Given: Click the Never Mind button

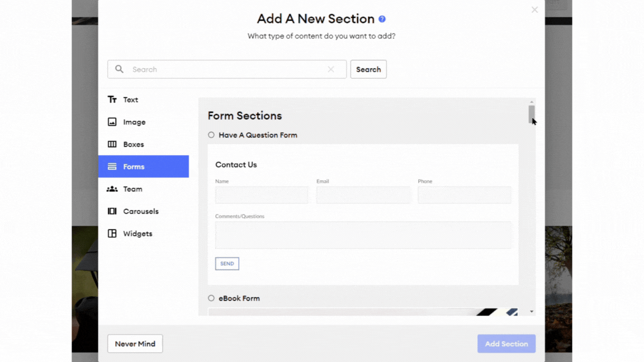Looking at the screenshot, I should point(135,344).
